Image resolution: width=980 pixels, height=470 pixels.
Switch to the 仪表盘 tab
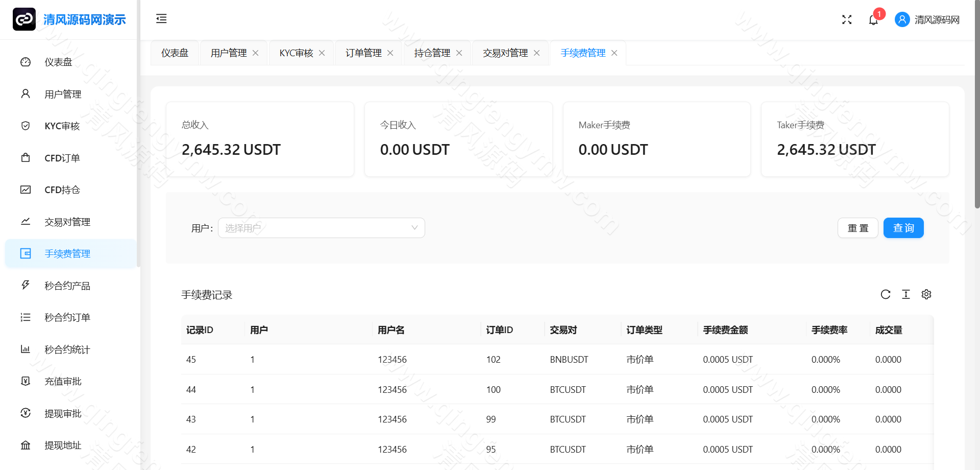pyautogui.click(x=174, y=53)
